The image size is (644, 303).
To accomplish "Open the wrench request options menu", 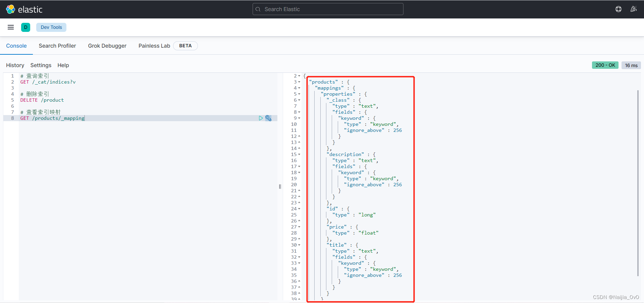I will coord(268,118).
